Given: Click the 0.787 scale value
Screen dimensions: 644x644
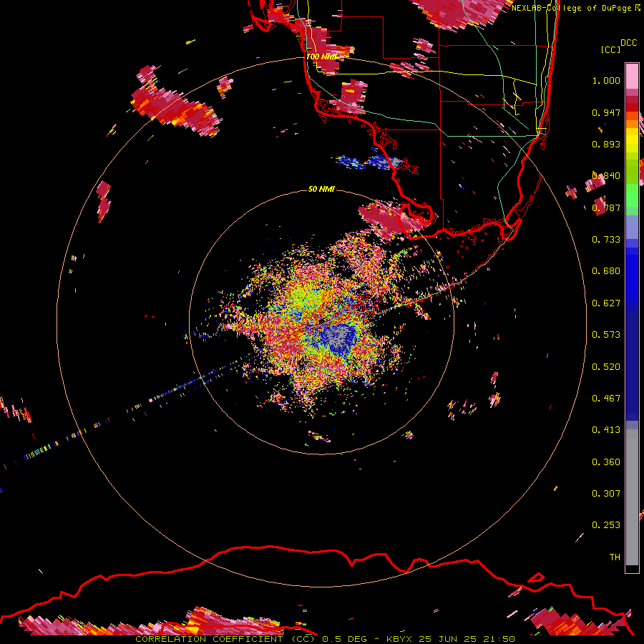Looking at the screenshot, I should pyautogui.click(x=606, y=208).
